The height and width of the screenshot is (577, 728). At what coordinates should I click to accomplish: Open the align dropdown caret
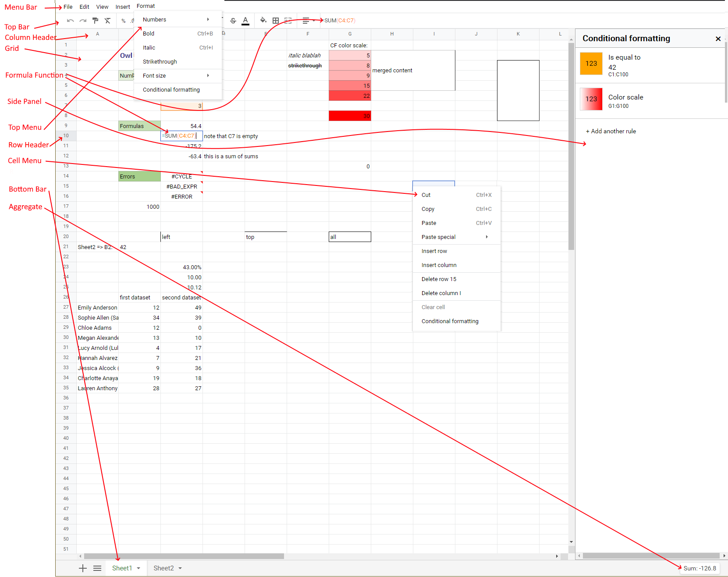coord(314,21)
